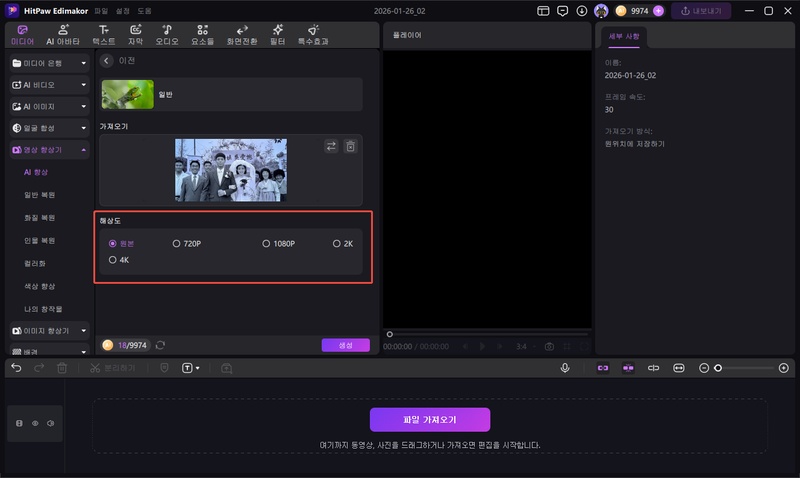
Task: Fit timeline to window icon
Action: (679, 368)
